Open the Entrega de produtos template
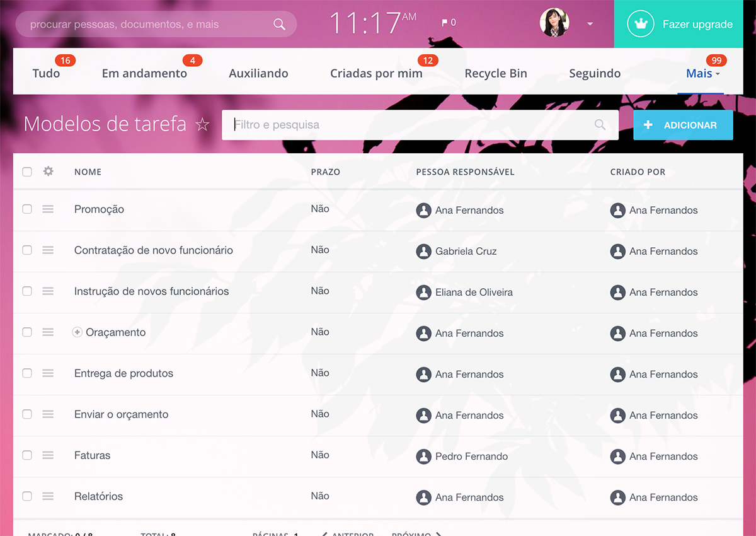The image size is (756, 536). (123, 373)
